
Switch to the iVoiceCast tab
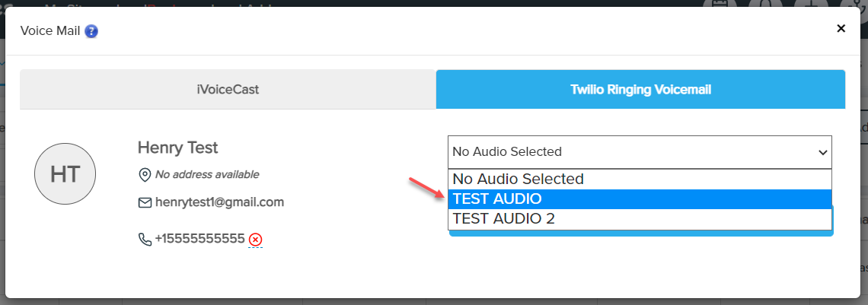228,90
